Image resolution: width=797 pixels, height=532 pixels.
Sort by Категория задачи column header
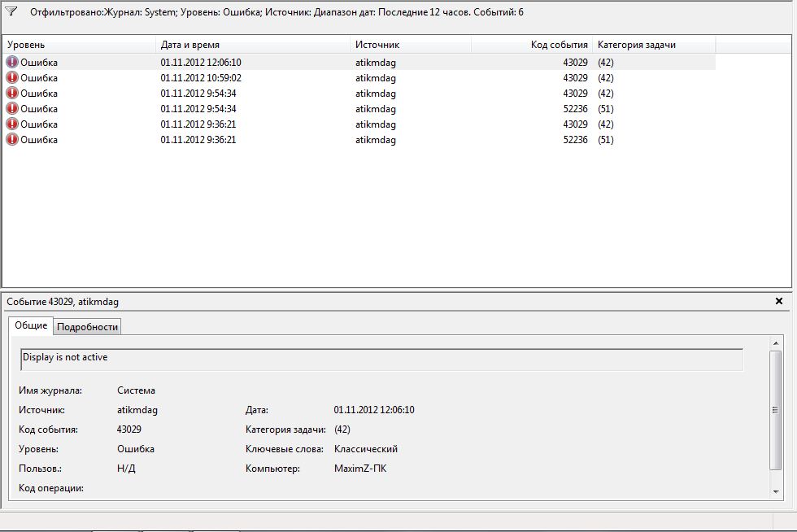[x=654, y=45]
